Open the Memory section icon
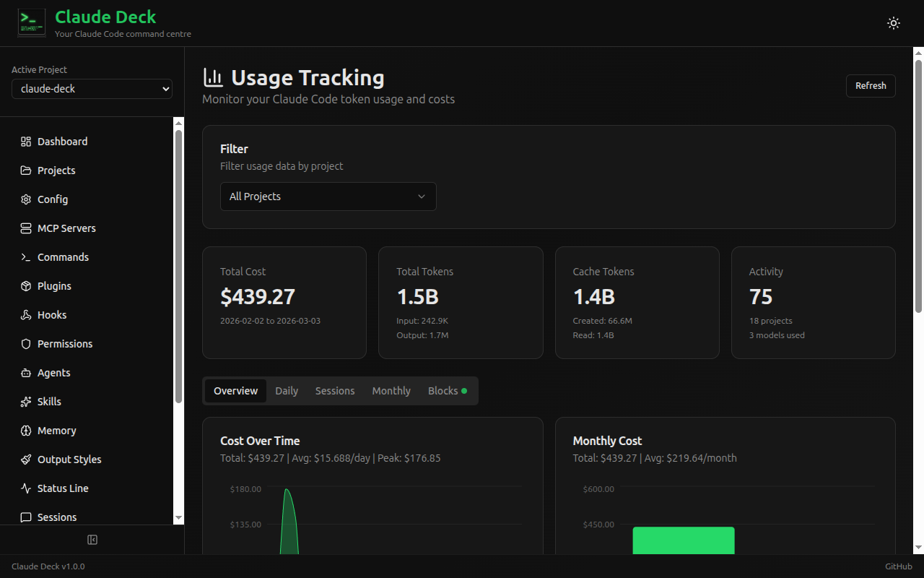Screen dimensions: 924x578 (x=25, y=430)
